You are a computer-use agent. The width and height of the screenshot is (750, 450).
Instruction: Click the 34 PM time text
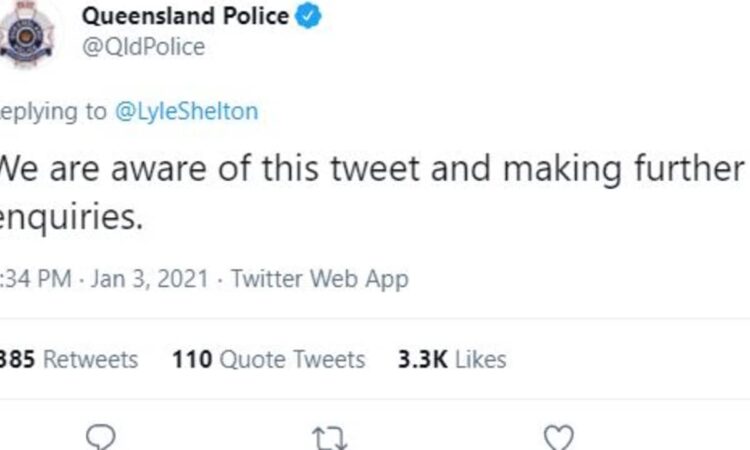[x=36, y=278]
